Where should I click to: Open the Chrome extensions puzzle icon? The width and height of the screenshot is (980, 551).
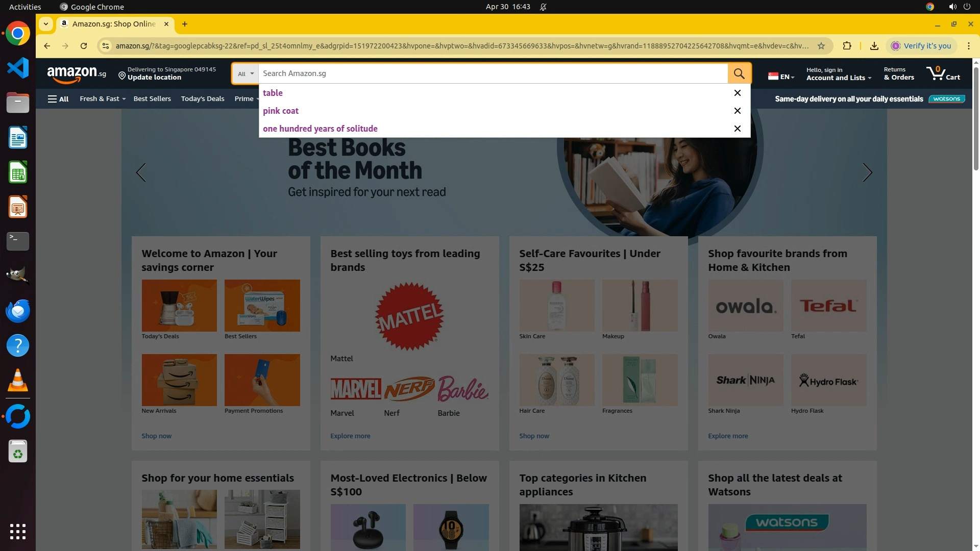click(847, 46)
